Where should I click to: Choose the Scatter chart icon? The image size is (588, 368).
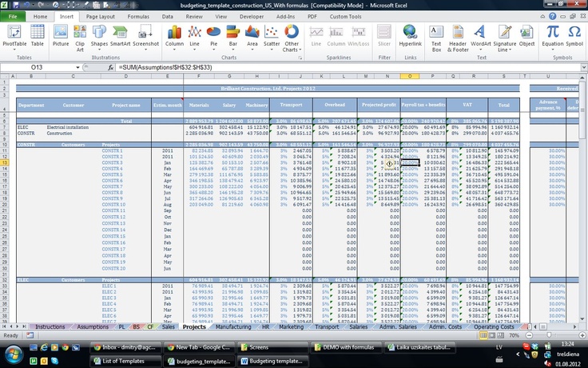[272, 36]
